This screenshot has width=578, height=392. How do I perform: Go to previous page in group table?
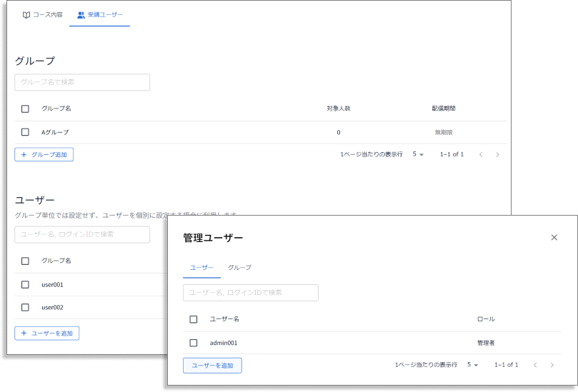481,154
